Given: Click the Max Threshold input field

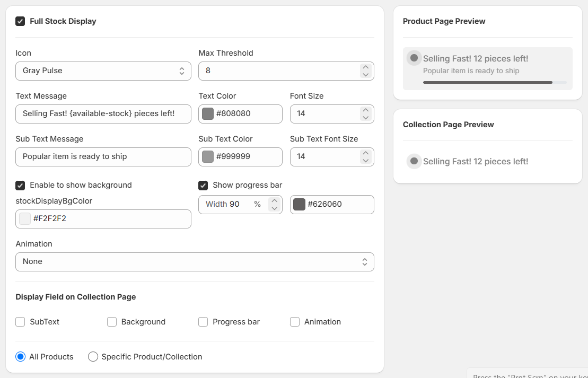Looking at the screenshot, I should coord(286,71).
